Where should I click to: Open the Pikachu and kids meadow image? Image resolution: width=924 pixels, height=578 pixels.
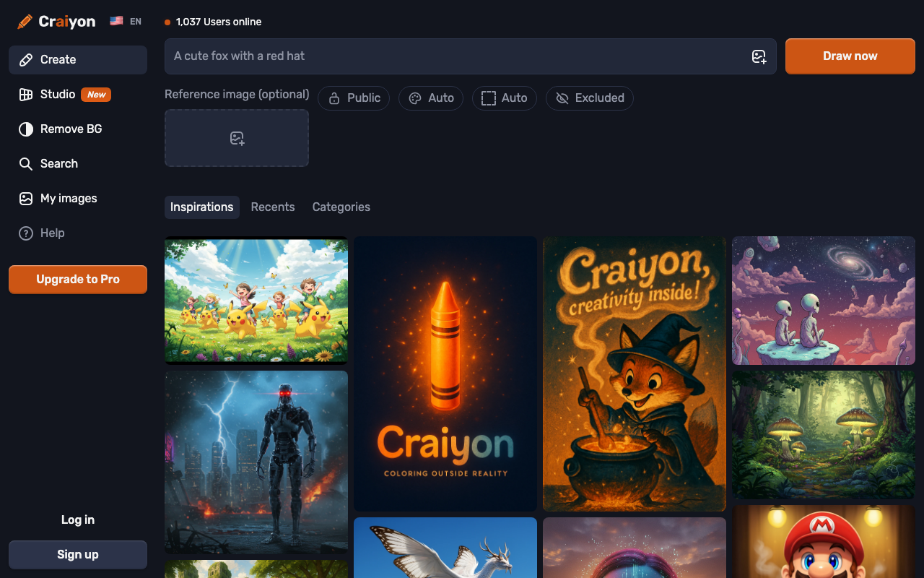pos(256,301)
